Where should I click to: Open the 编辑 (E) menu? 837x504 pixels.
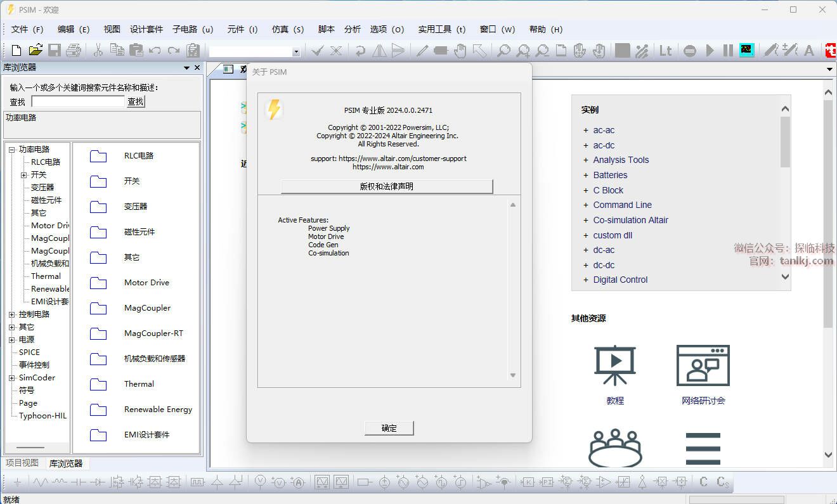[x=74, y=29]
